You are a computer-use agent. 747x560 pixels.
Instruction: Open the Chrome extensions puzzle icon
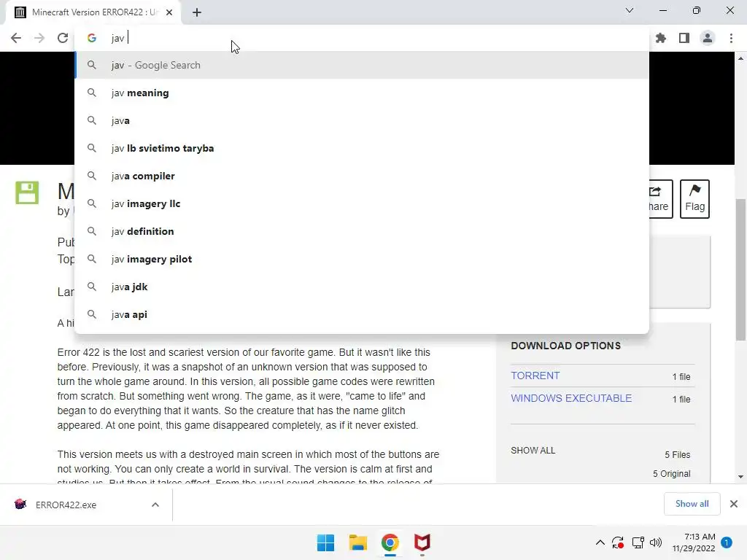(661, 38)
